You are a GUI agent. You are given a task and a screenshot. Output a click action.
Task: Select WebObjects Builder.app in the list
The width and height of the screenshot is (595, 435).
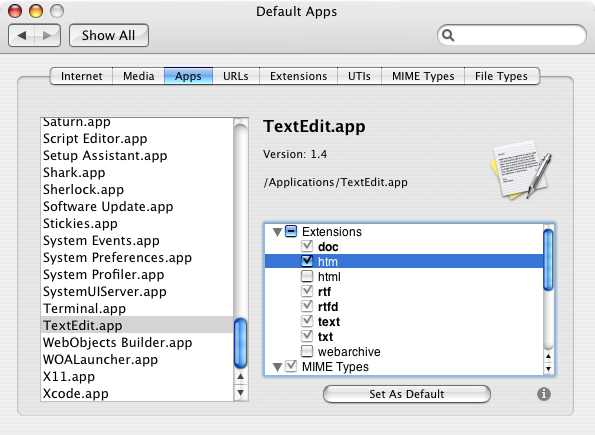click(x=137, y=342)
